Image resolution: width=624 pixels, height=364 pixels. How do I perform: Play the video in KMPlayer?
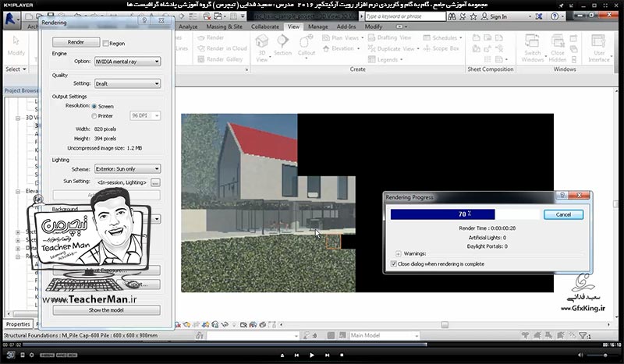[311, 355]
